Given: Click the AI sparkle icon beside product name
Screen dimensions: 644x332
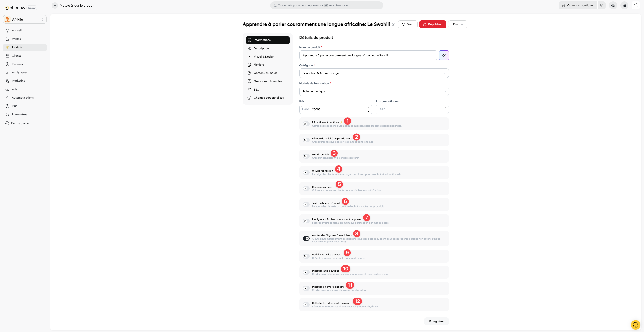Looking at the screenshot, I should pyautogui.click(x=444, y=55).
